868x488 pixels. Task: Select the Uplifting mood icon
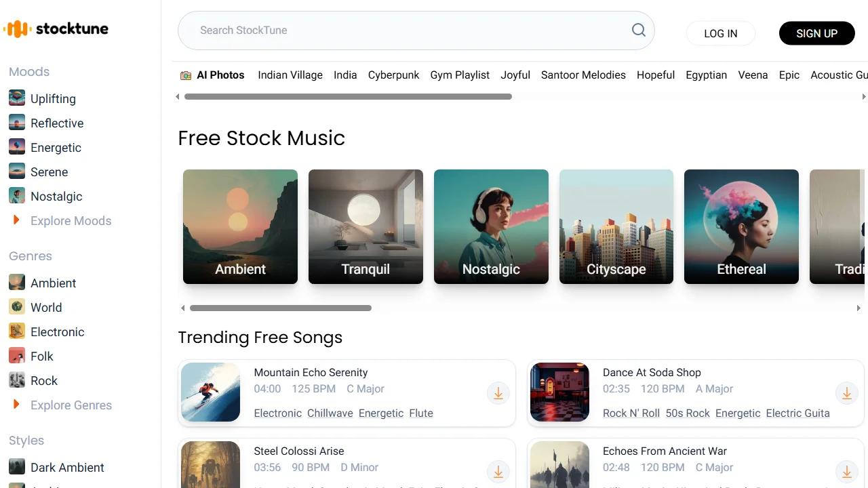[x=16, y=98]
